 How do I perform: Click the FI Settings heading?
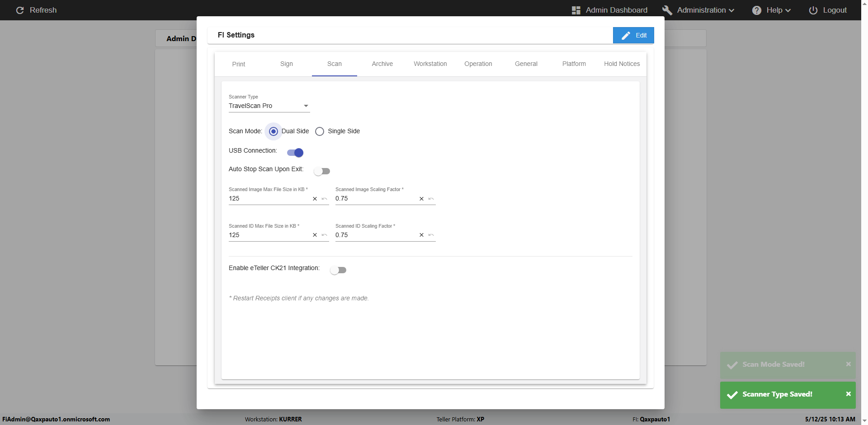(x=236, y=35)
